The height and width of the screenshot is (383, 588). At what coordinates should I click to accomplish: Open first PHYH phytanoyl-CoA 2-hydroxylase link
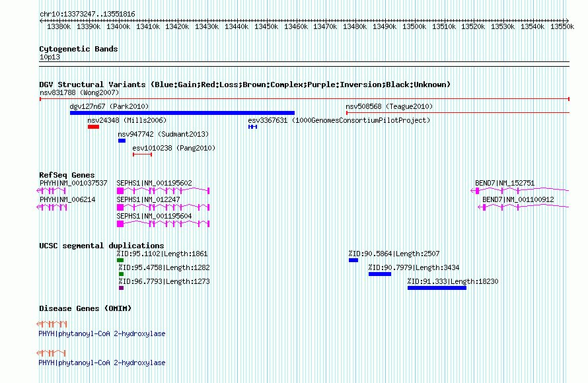click(102, 333)
